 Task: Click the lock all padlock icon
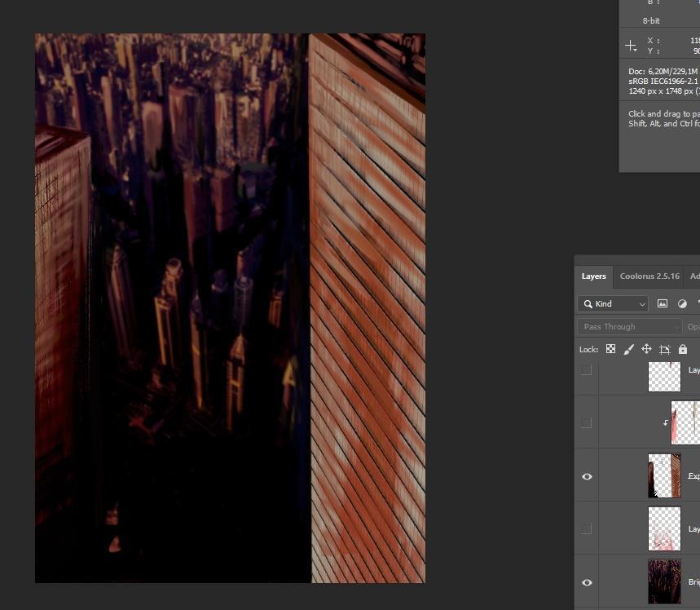683,349
